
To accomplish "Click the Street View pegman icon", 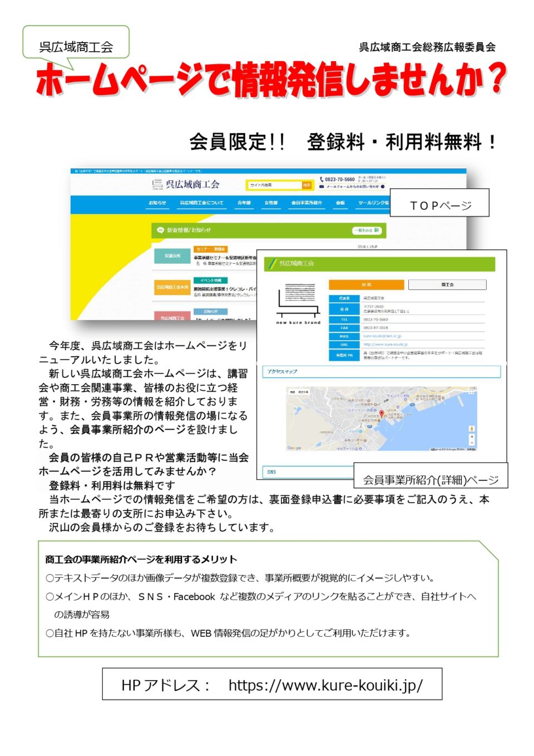I will [472, 429].
